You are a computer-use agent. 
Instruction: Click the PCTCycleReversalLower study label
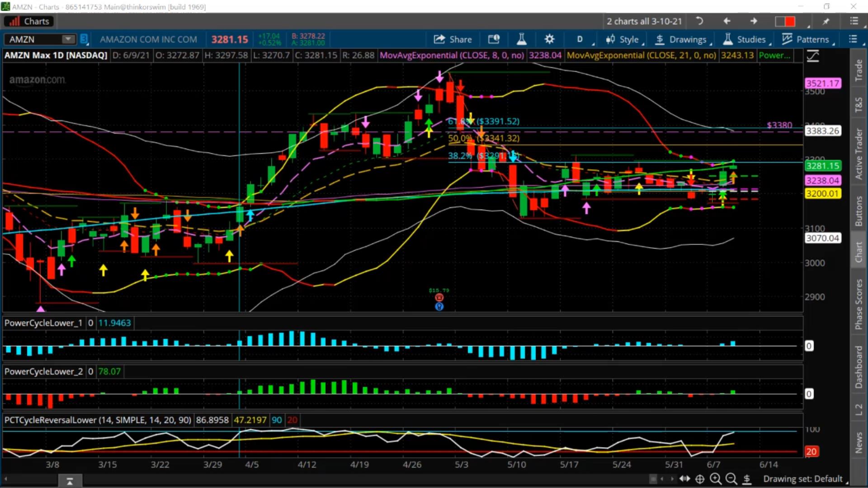pos(98,420)
